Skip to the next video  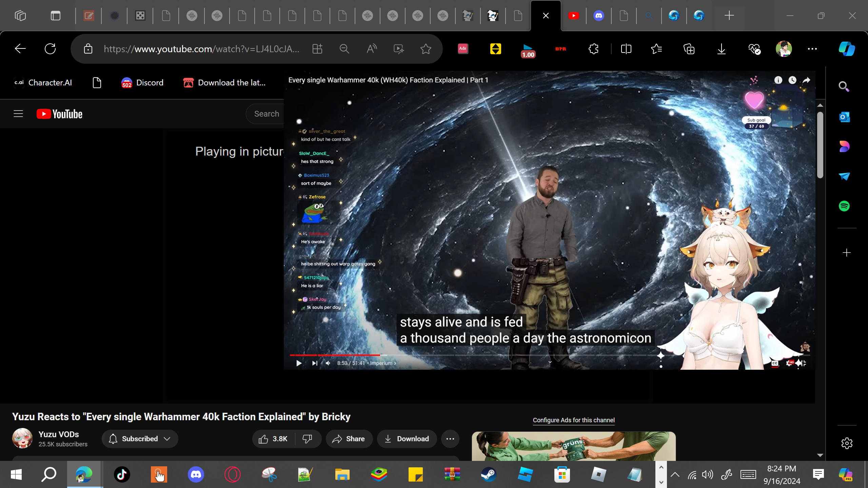pos(315,363)
